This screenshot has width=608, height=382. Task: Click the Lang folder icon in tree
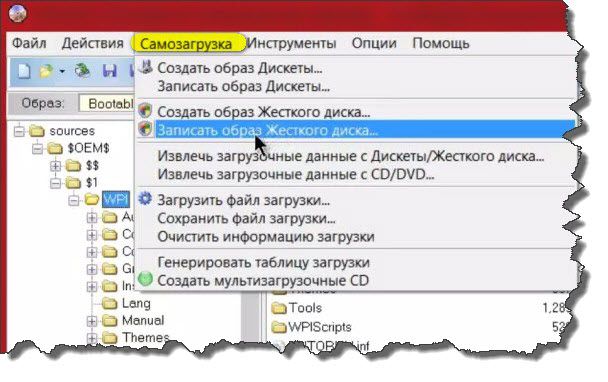tap(109, 303)
